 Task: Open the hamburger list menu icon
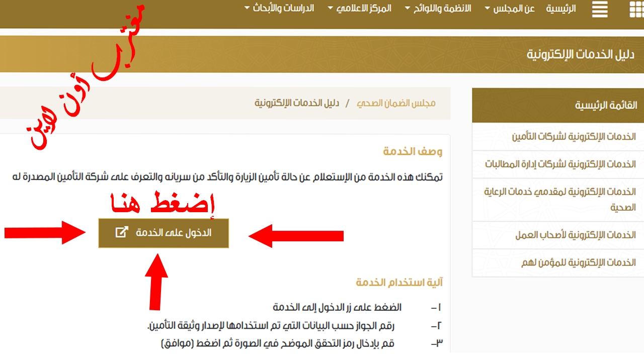coord(600,10)
